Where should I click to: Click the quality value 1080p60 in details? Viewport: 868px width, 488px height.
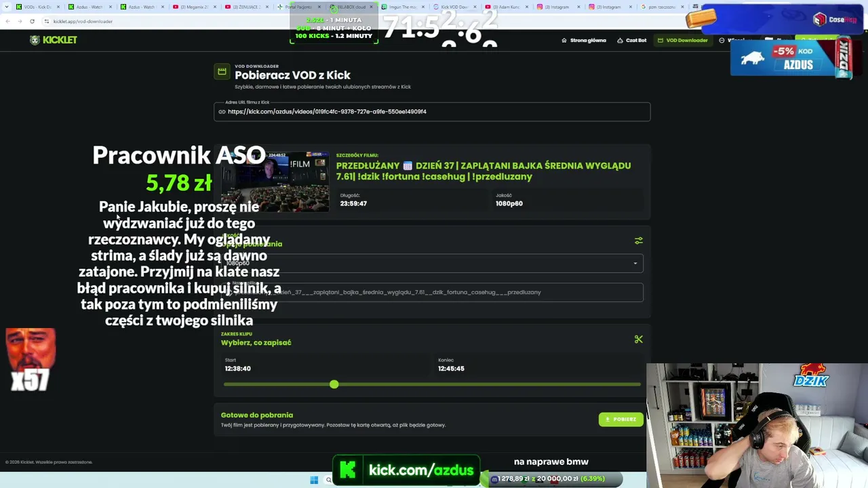509,203
